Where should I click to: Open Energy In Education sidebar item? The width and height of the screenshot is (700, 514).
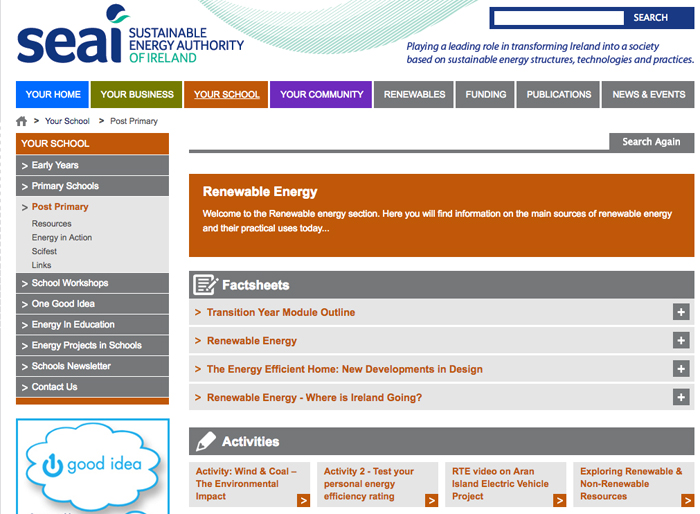pyautogui.click(x=92, y=325)
